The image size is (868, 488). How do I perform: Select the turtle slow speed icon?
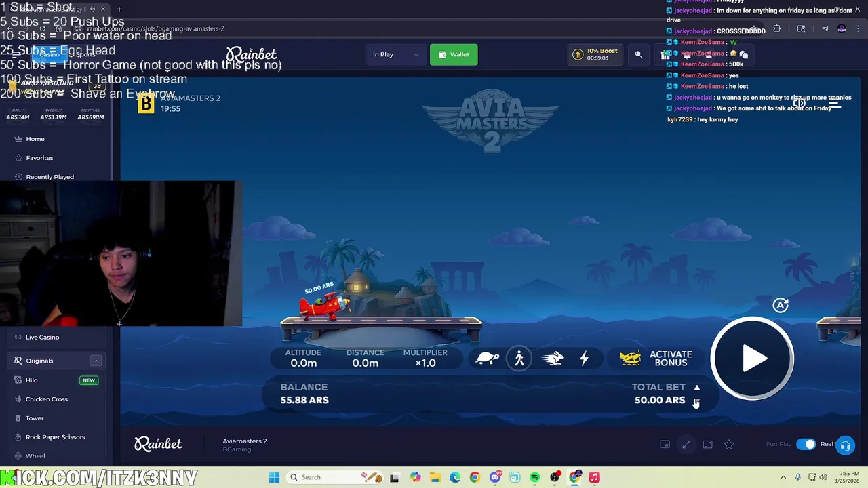coord(488,358)
